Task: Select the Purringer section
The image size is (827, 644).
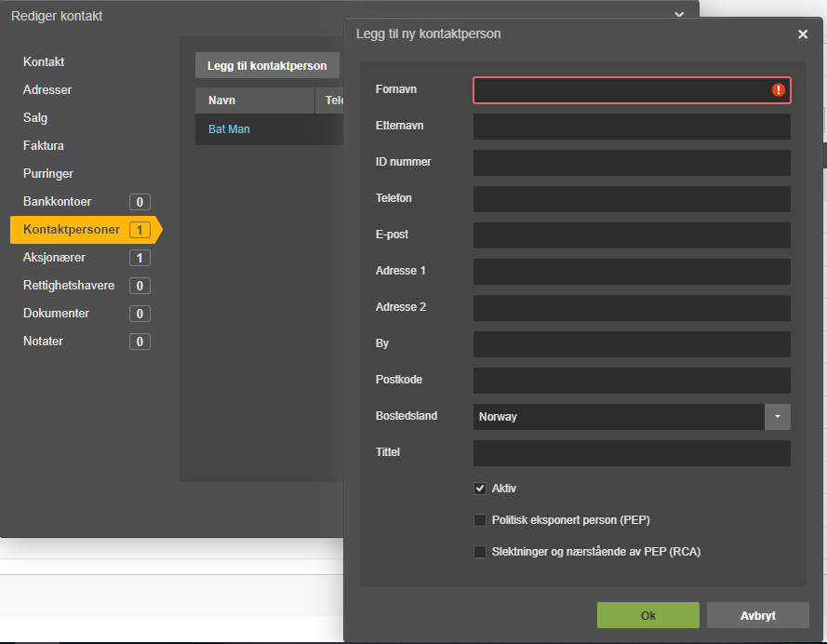Action: [48, 173]
